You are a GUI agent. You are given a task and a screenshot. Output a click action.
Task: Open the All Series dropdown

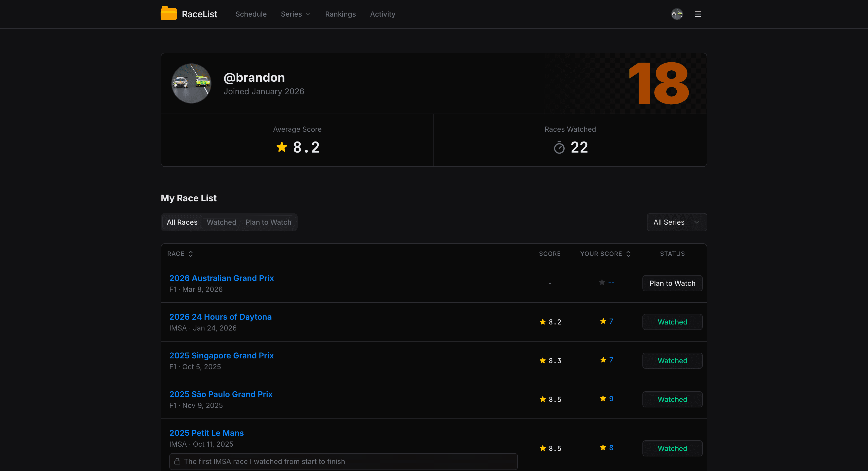click(x=676, y=222)
